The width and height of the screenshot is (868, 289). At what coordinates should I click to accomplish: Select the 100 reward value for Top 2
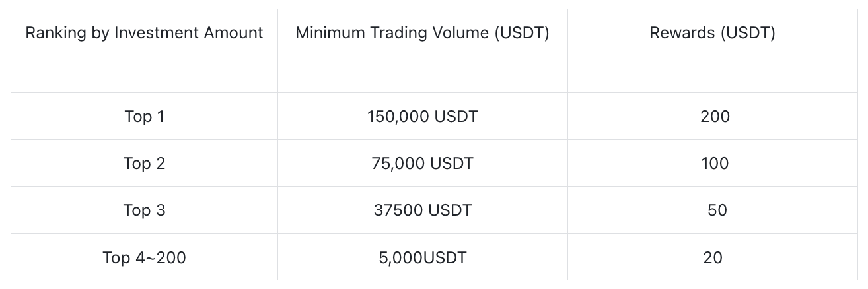point(715,164)
